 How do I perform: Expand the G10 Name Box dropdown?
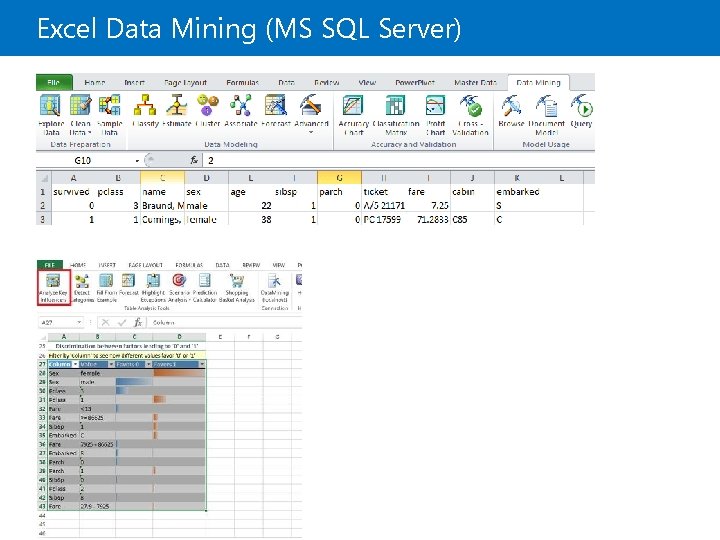(137, 161)
